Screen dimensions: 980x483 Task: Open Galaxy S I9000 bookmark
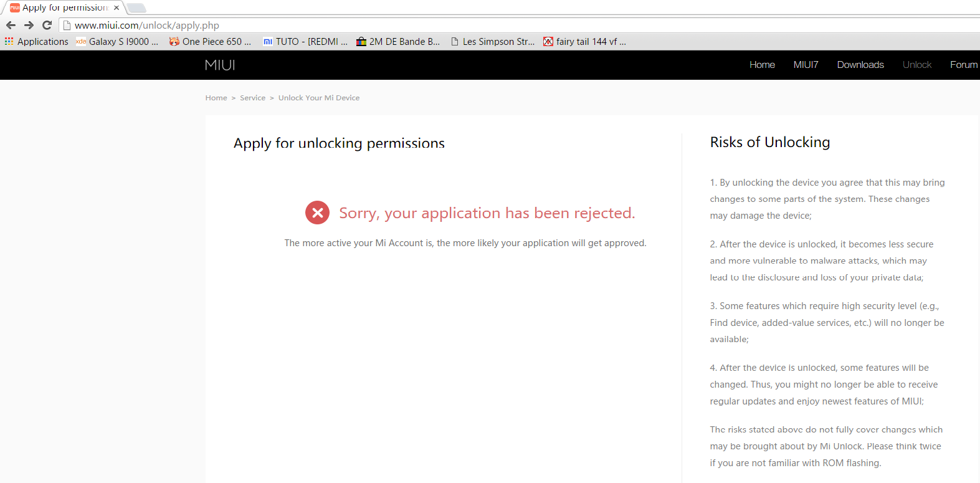tap(117, 42)
